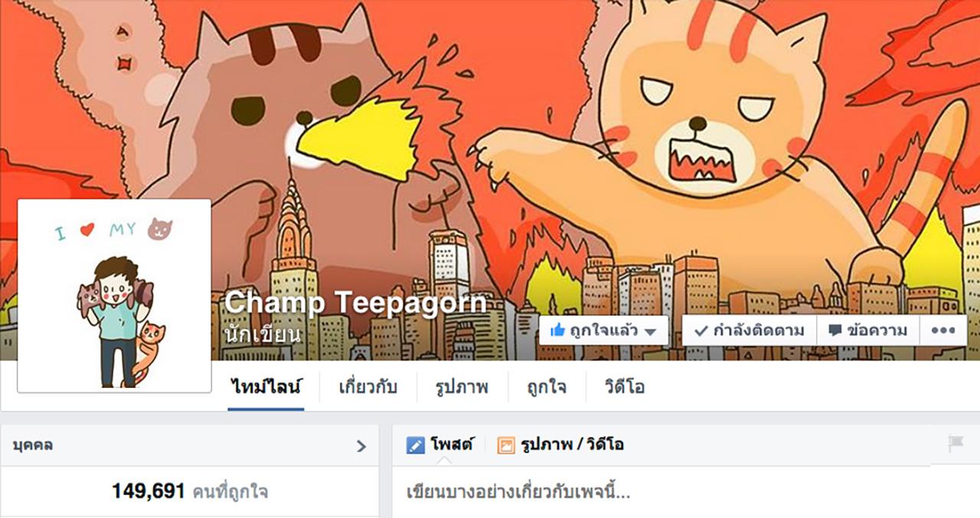Click the thumbs-up icon on ถูกใจแล้ว
The width and height of the screenshot is (980, 518).
tap(557, 331)
